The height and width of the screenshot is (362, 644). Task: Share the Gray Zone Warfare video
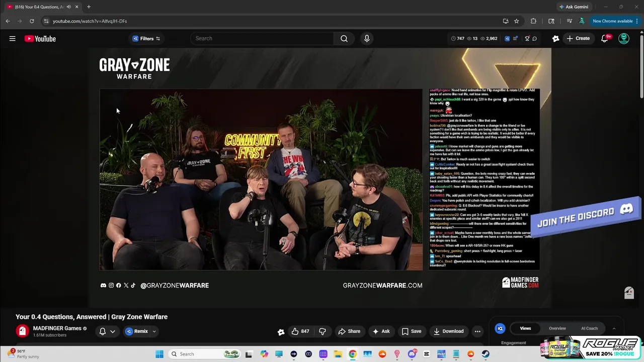coord(349,331)
